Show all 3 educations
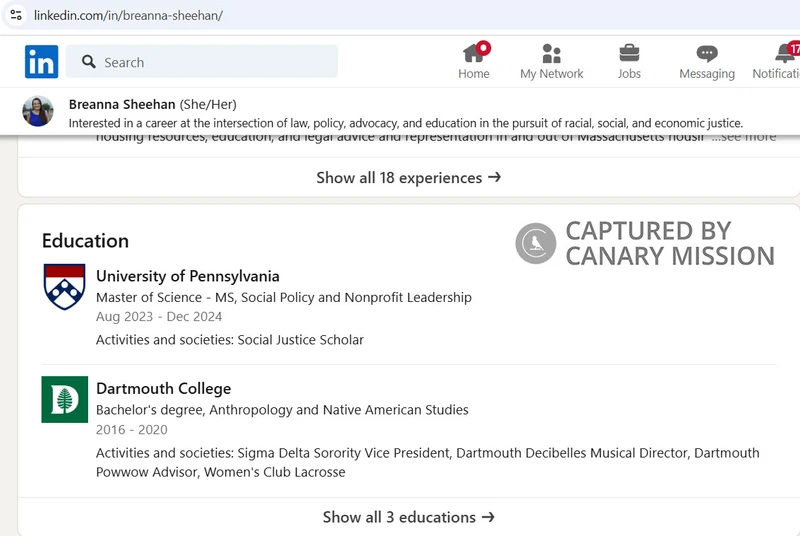This screenshot has width=800, height=536. [x=409, y=517]
